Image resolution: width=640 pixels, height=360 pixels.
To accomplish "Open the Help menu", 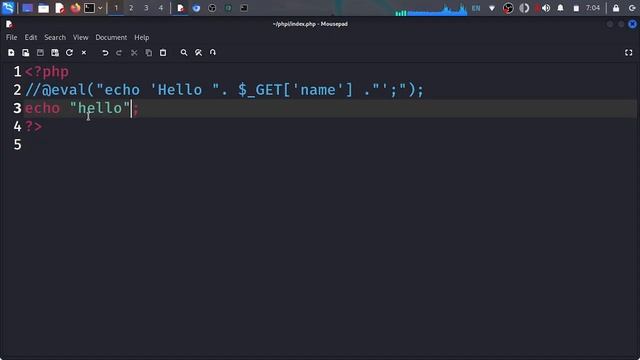I will 142,37.
